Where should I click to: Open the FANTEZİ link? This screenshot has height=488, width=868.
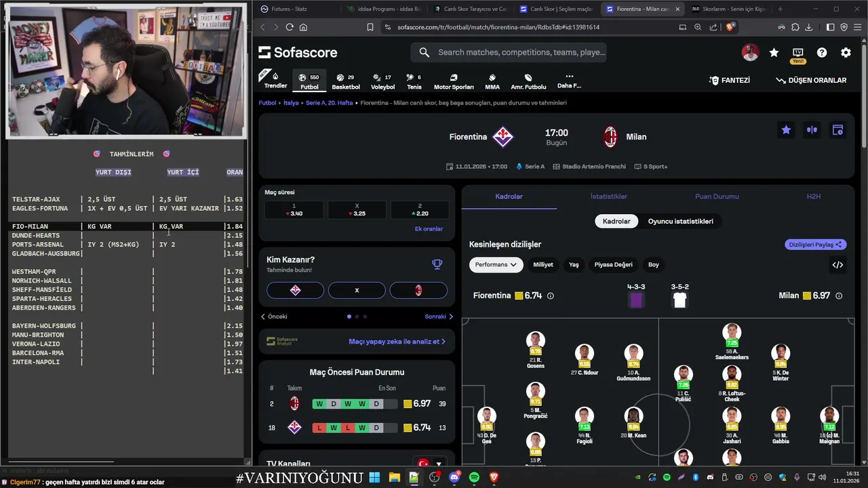(730, 80)
